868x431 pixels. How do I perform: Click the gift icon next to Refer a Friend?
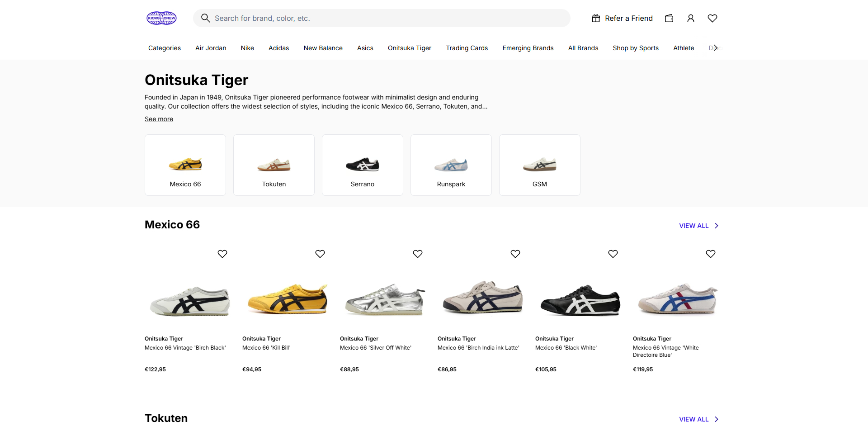click(x=596, y=18)
